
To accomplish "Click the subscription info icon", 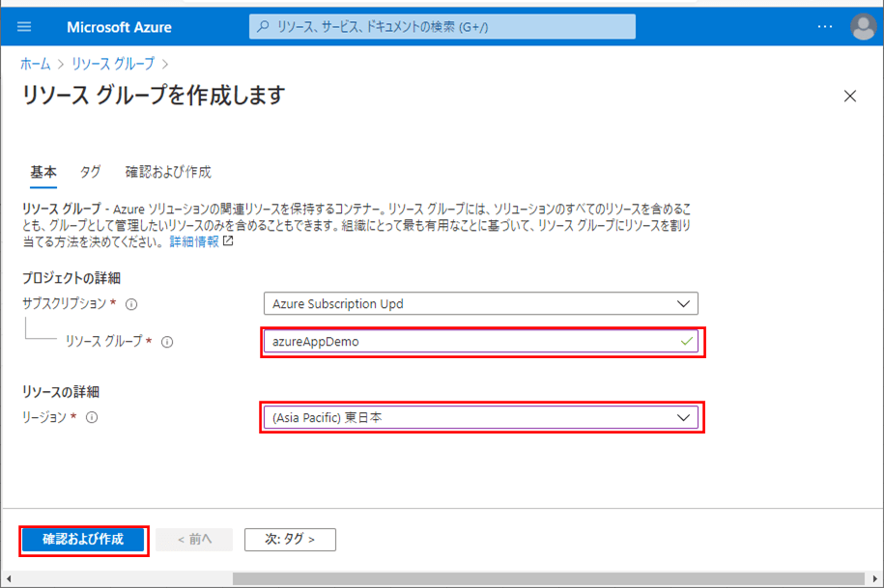I will click(x=131, y=304).
